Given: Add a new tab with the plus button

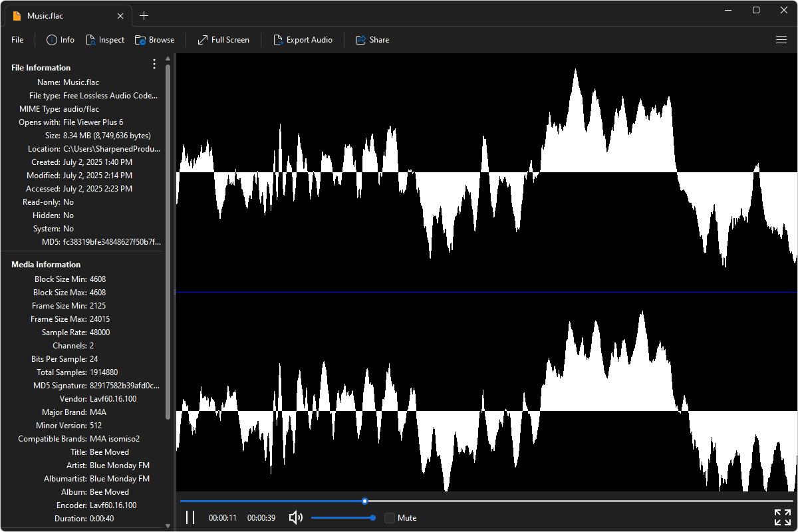Looking at the screenshot, I should pyautogui.click(x=144, y=16).
